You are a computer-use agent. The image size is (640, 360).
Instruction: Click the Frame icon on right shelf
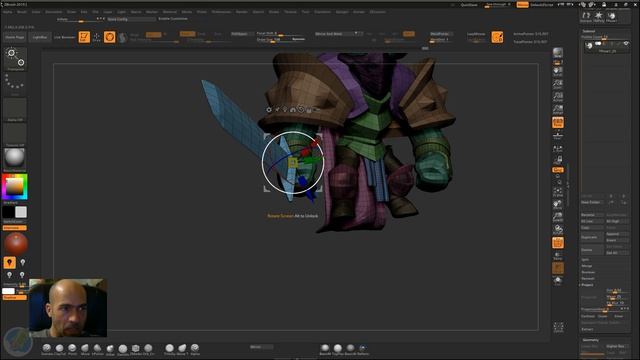(558, 192)
